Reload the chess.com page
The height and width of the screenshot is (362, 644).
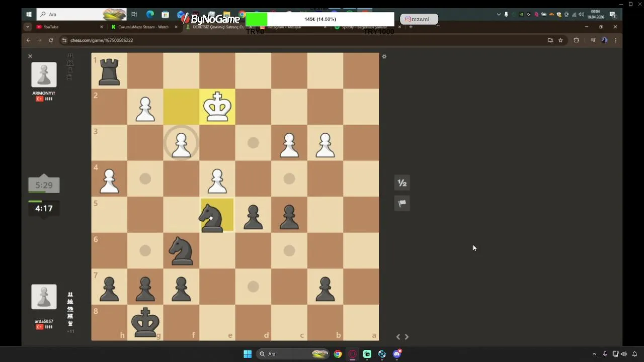pos(51,40)
